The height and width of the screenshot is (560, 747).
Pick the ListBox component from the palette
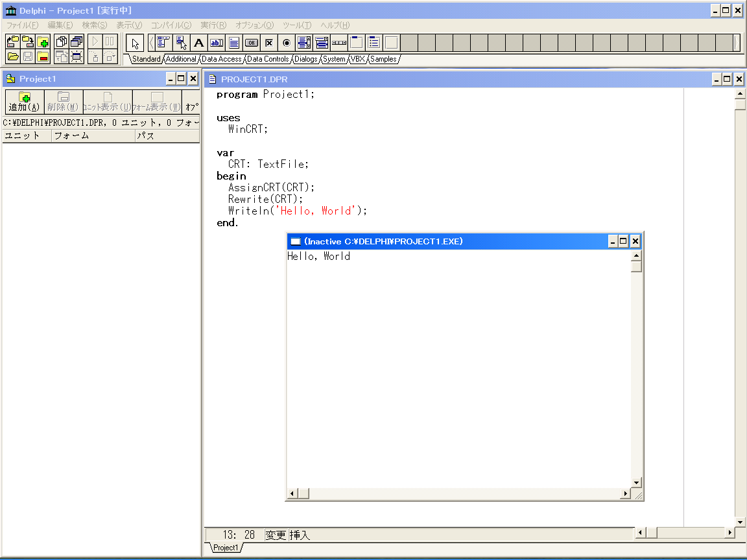coord(304,43)
